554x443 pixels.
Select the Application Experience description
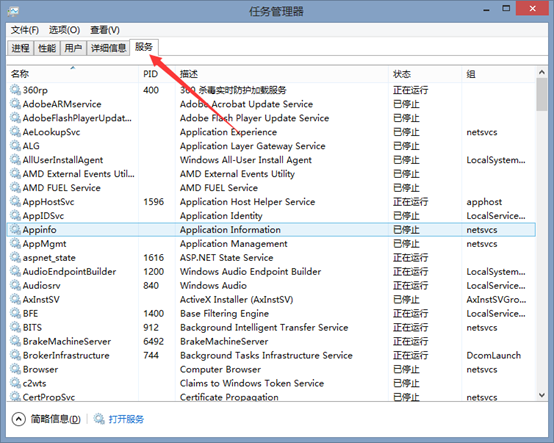pyautogui.click(x=228, y=132)
